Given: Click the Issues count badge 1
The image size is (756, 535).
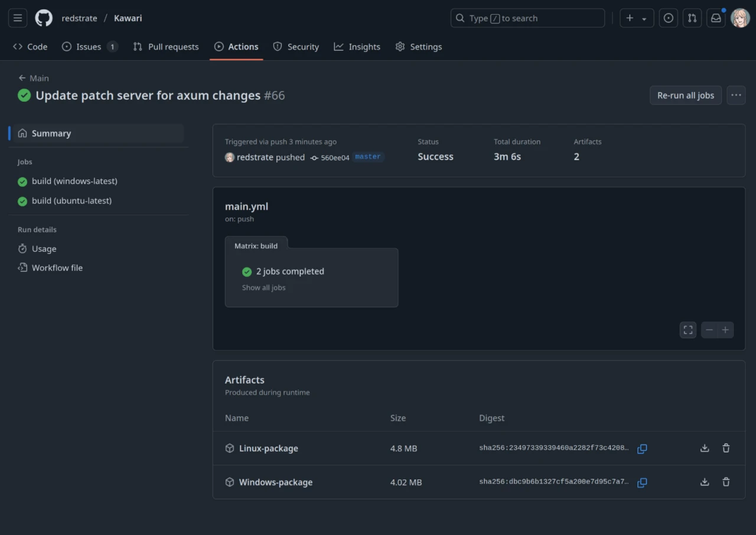Looking at the screenshot, I should point(112,47).
